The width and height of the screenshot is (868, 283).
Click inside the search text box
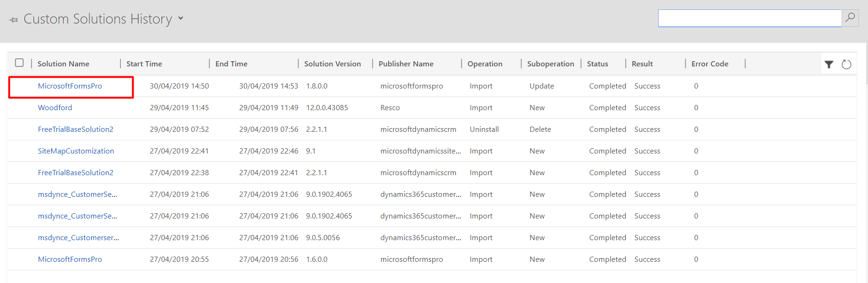[x=749, y=18]
